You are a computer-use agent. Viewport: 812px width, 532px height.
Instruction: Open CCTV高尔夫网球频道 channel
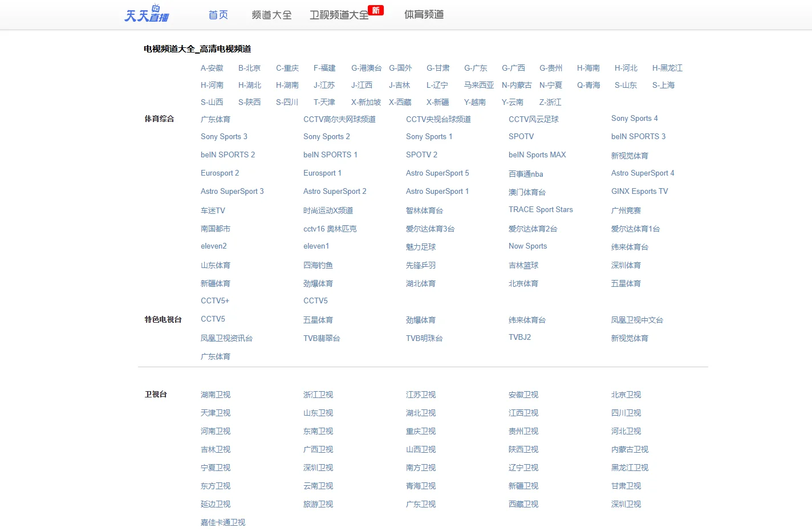point(339,119)
